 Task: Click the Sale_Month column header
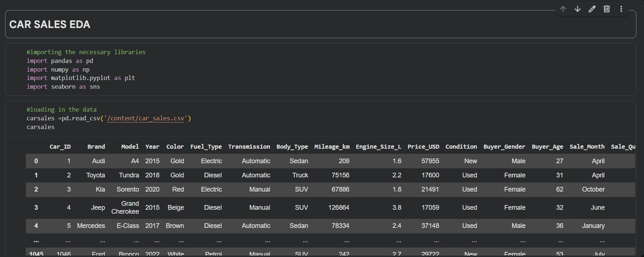pyautogui.click(x=587, y=146)
